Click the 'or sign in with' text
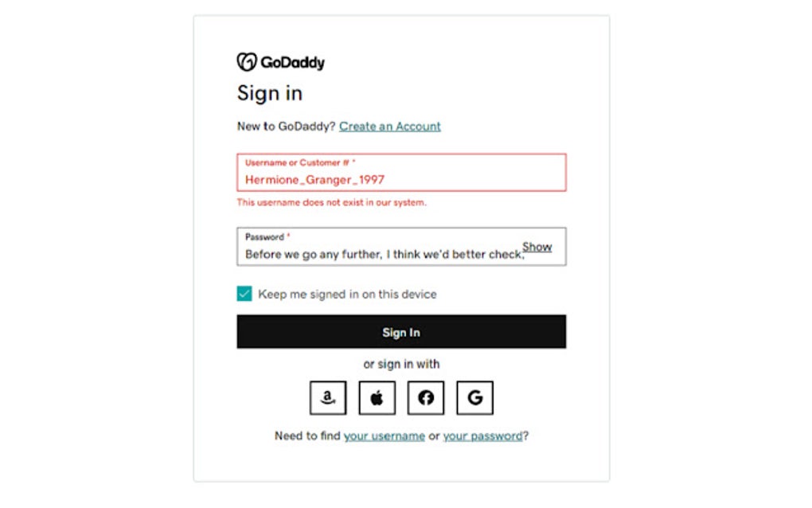Screen dimensions: 812x508 401,364
